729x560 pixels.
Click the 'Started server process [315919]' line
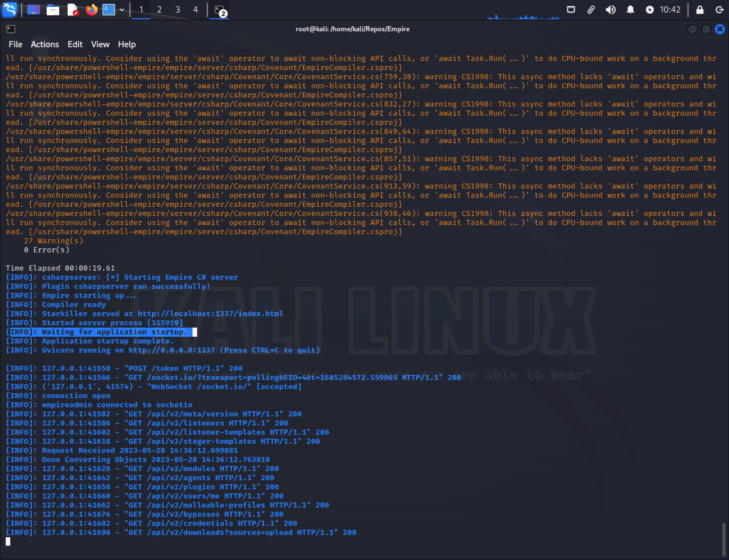pos(95,323)
